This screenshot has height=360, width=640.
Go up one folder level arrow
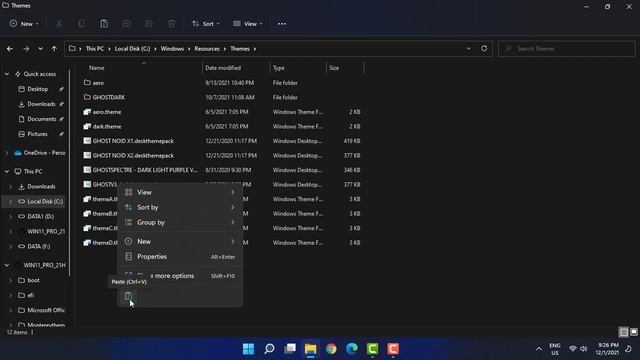54,49
